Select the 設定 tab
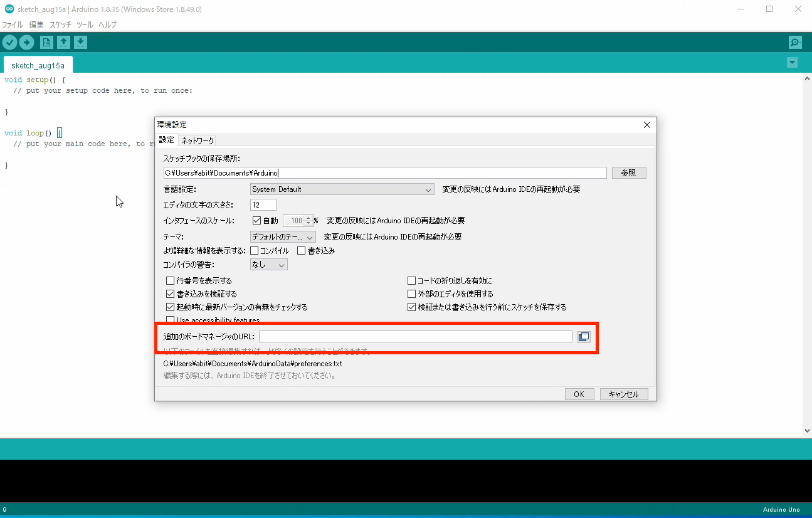 point(166,140)
